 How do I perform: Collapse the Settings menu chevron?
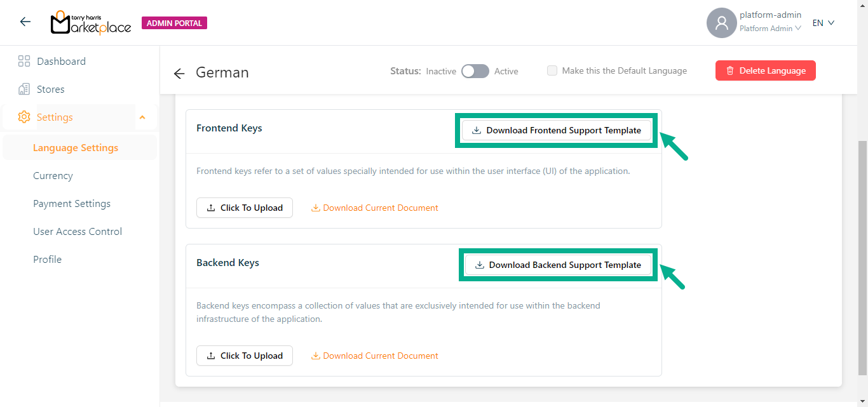142,117
